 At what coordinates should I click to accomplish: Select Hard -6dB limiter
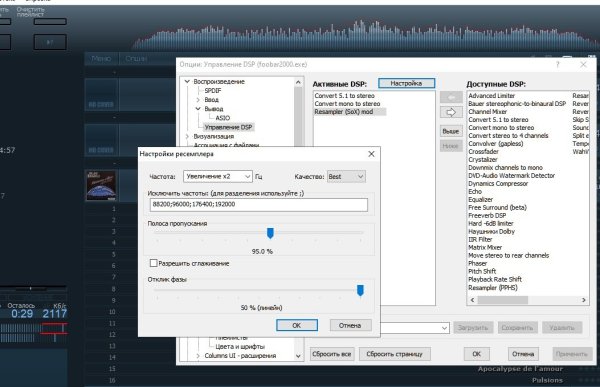[x=491, y=224]
